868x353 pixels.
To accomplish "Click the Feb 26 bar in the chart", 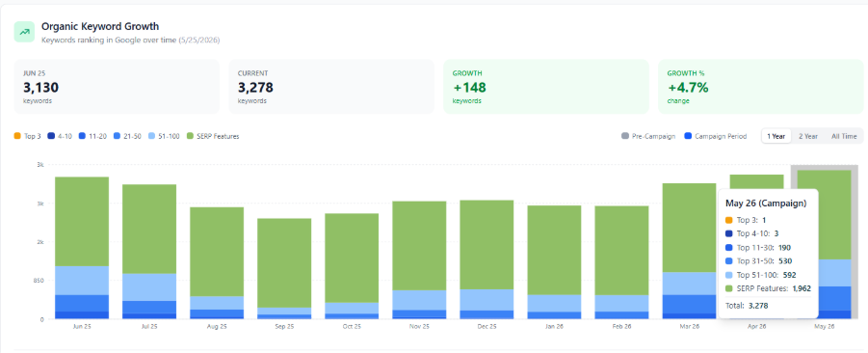I will 622,262.
